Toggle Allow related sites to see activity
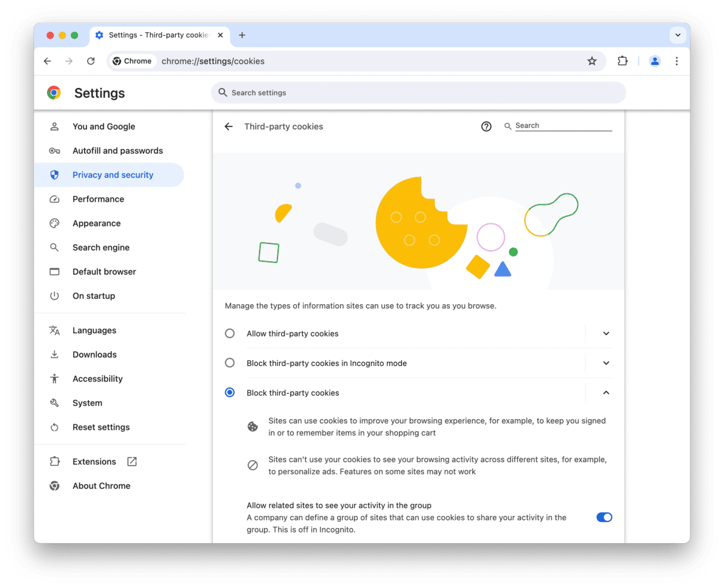724x588 pixels. [x=604, y=517]
